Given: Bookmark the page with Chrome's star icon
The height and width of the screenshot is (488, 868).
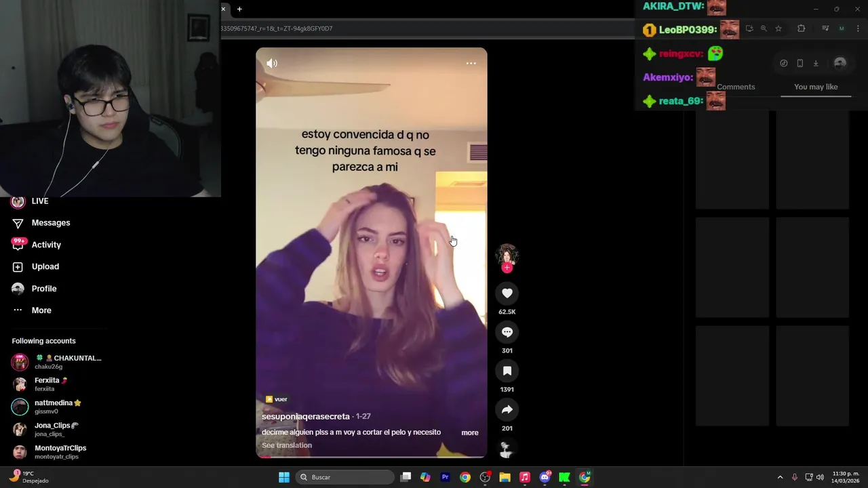Looking at the screenshot, I should [x=778, y=28].
